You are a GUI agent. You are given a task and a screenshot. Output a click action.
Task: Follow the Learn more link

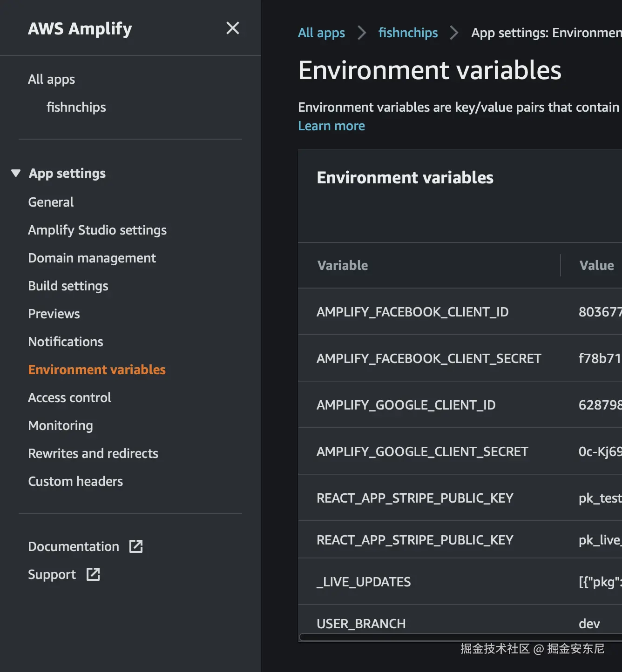[x=331, y=126]
